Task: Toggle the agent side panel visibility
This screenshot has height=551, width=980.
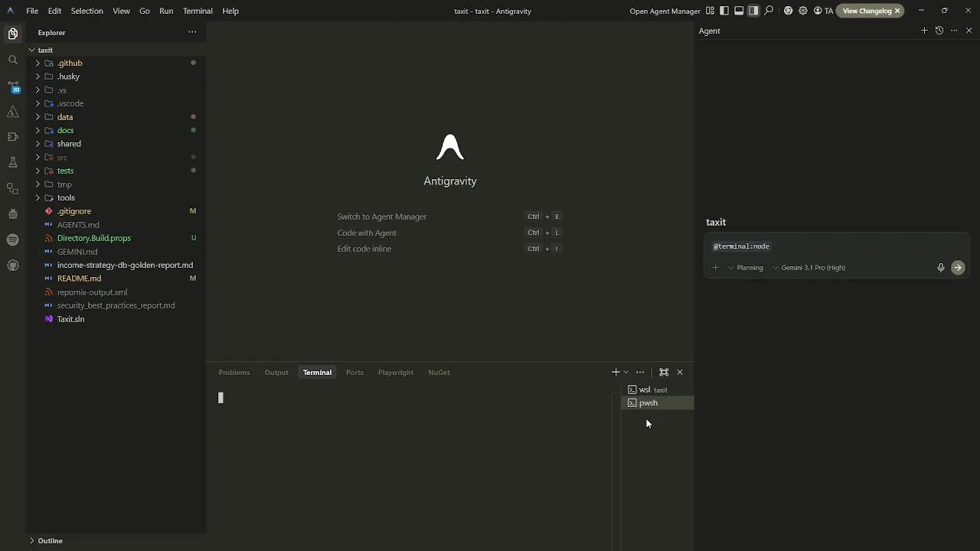Action: [753, 11]
